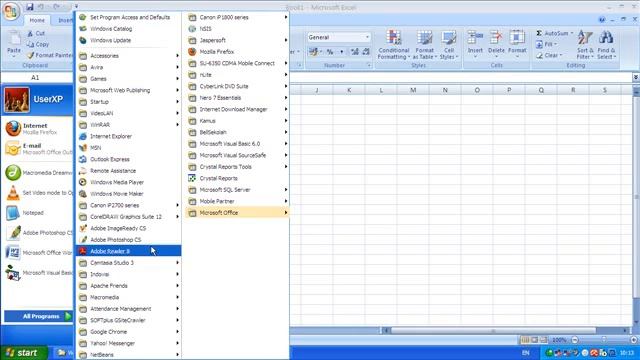Open Internet Explorer in All Programs

[x=128, y=136]
